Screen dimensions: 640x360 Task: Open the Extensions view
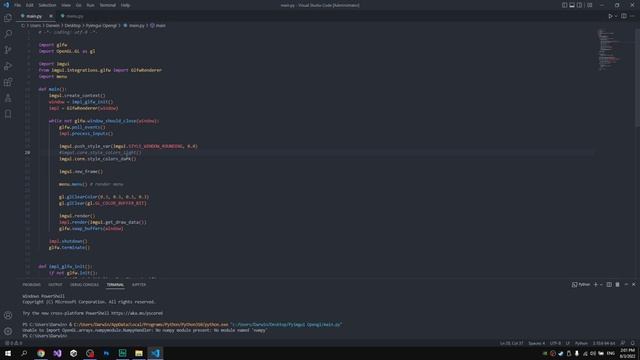coord(8,82)
